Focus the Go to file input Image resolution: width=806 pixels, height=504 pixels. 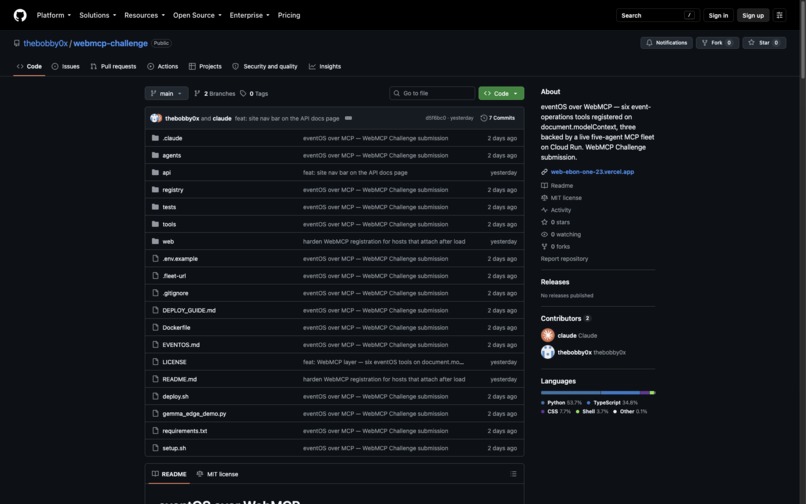(x=432, y=93)
